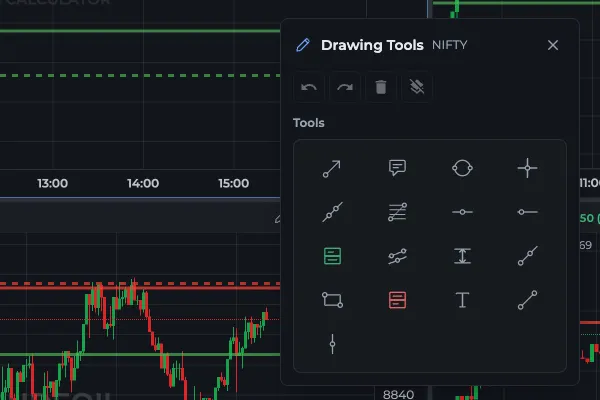The width and height of the screenshot is (600, 400).
Task: Click the 13:00 time axis label
Action: 52,183
